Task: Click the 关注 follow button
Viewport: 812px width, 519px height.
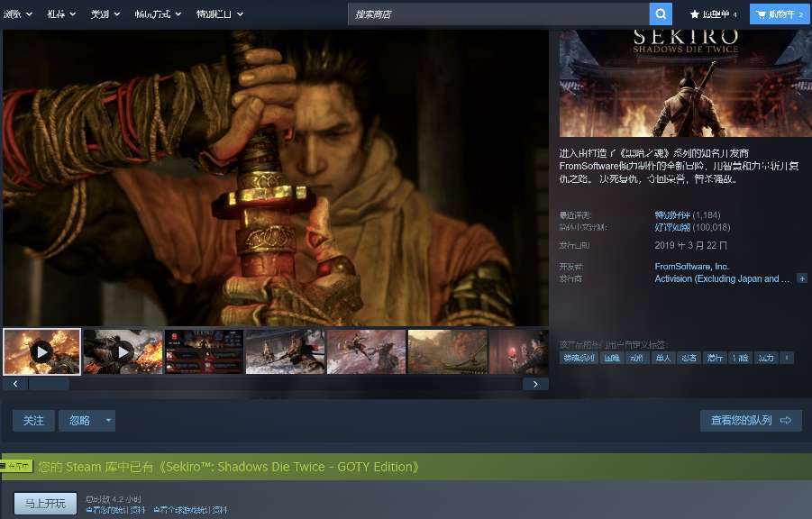Action: [x=33, y=421]
